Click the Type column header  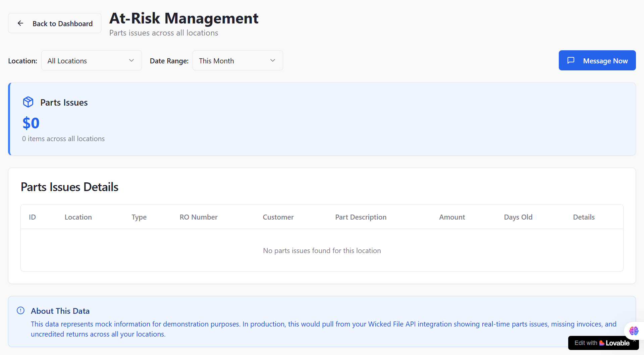139,217
